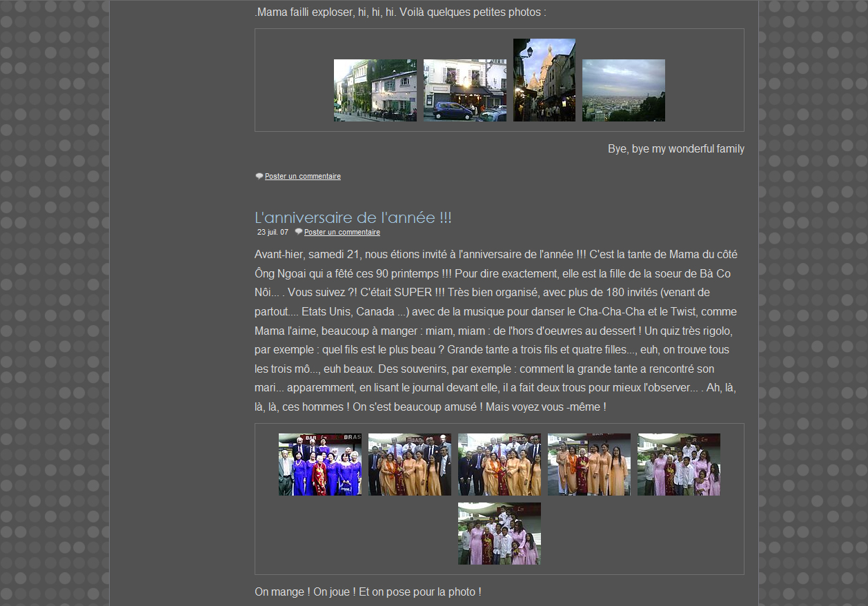Open the ivy-covered pink house photo thumbnail
The image size is (868, 606).
point(375,90)
